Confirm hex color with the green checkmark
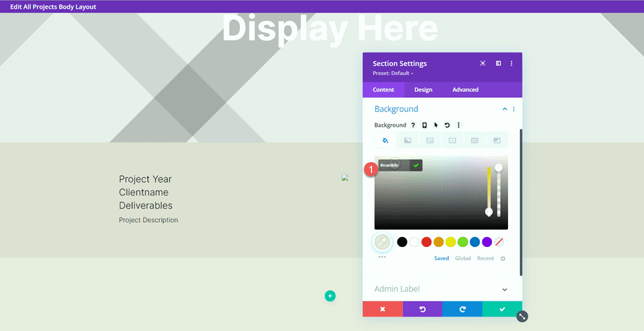The image size is (644, 331). pos(415,165)
